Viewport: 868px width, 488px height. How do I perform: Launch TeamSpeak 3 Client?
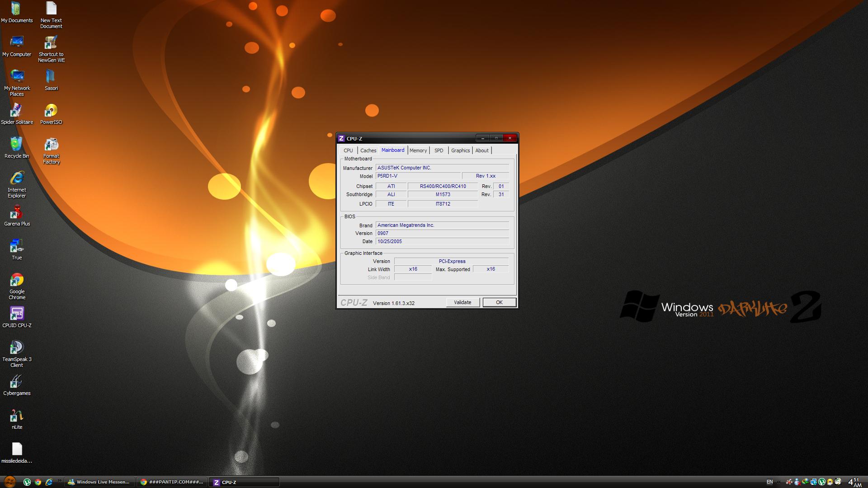(17, 348)
